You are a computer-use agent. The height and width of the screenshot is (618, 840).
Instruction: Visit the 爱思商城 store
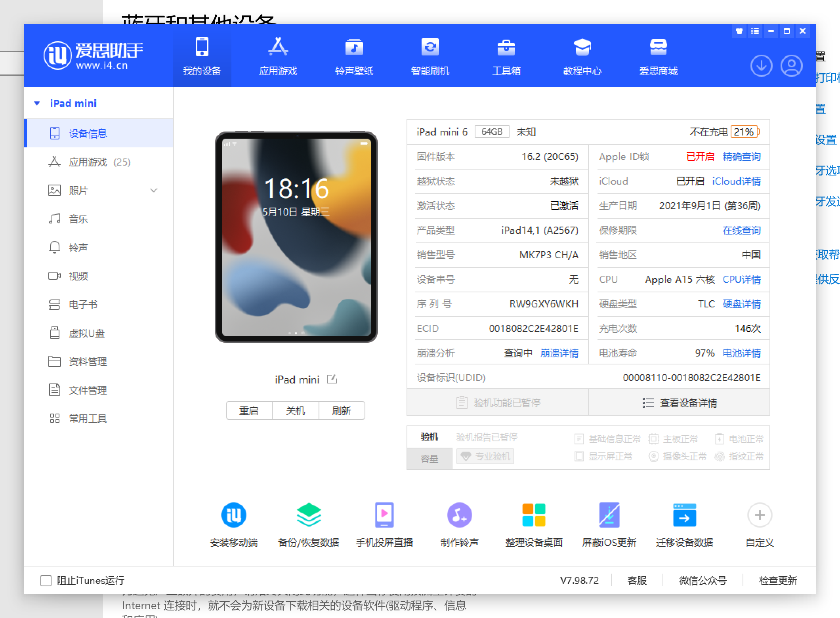(x=658, y=57)
